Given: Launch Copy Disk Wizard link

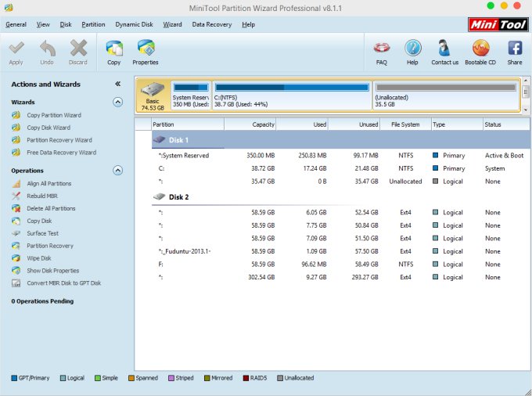Looking at the screenshot, I should [x=49, y=128].
